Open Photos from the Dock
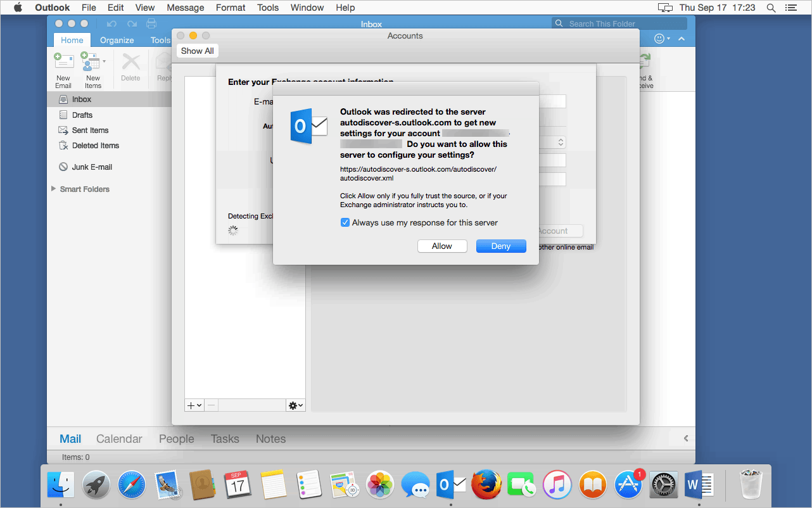The width and height of the screenshot is (812, 508). 381,485
